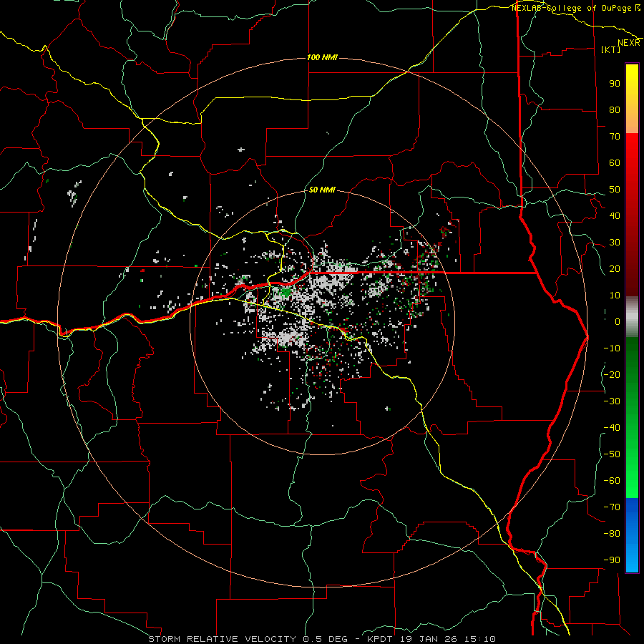Image resolution: width=644 pixels, height=644 pixels.
Task: Click the -90 value on velocity scale
Action: 612,560
